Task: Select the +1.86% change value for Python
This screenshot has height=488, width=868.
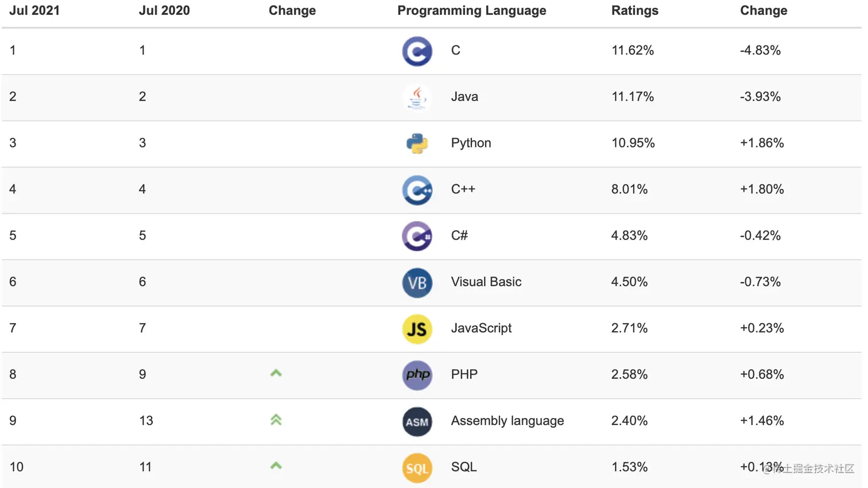Action: 762,143
